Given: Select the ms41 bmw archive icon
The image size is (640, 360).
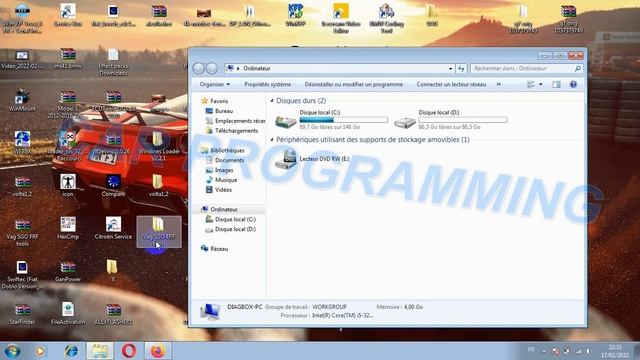Looking at the screenshot, I should pos(68,58).
